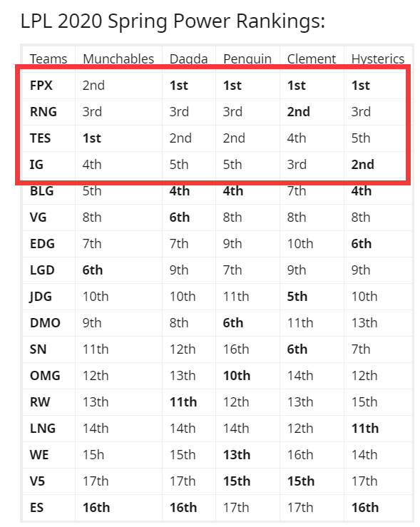
Task: Click the EDG team label
Action: click(42, 244)
